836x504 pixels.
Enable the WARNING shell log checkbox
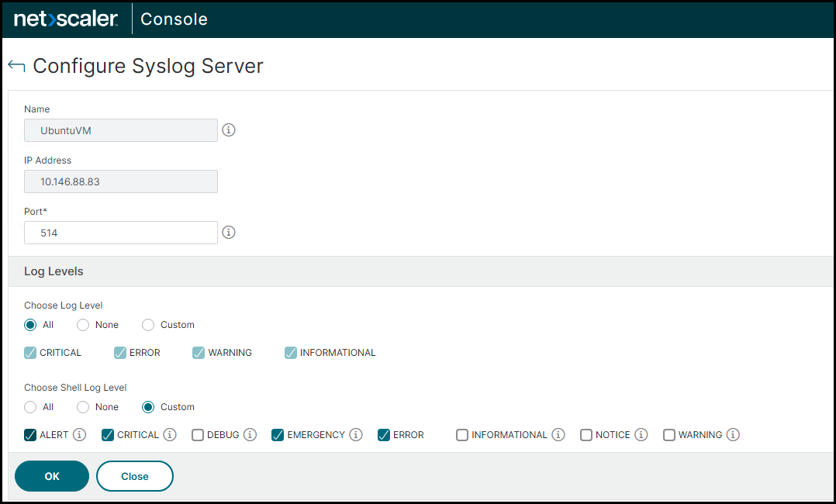(669, 435)
